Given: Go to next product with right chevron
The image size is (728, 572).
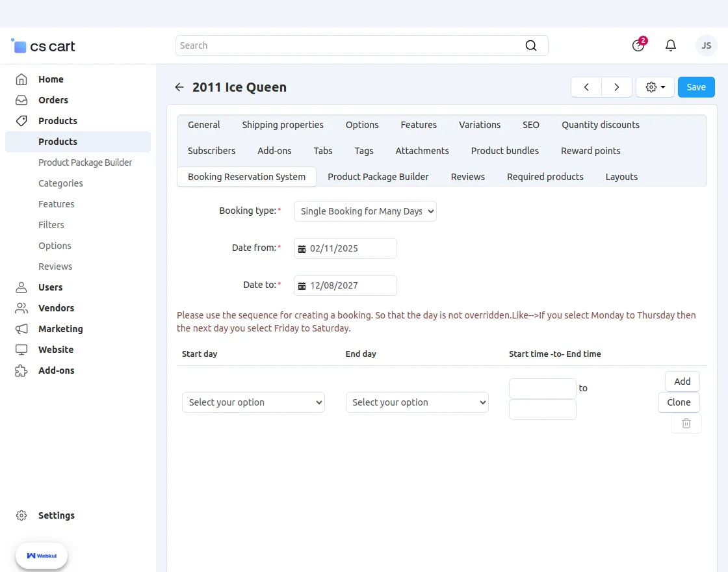Looking at the screenshot, I should coord(617,87).
